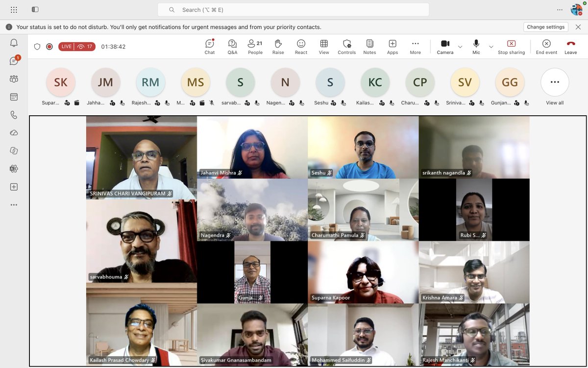Change the meeting View layout
This screenshot has height=368, width=588.
324,47
